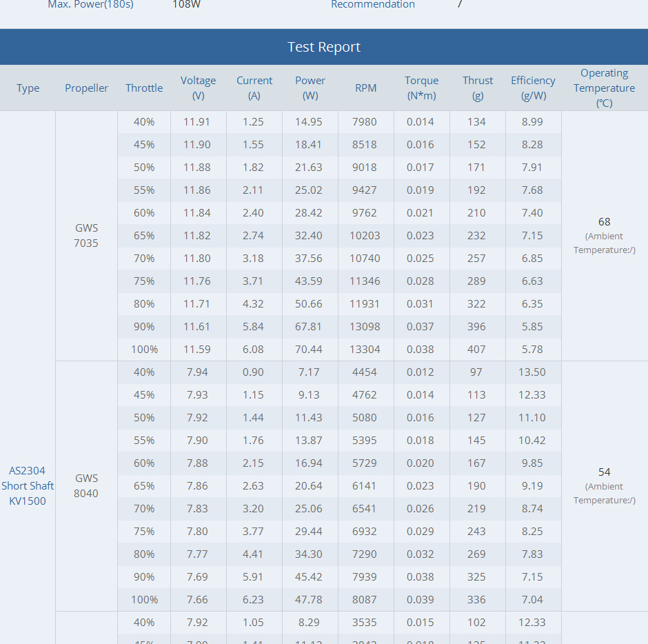Select the GWS 7035 propeller cell

86,235
